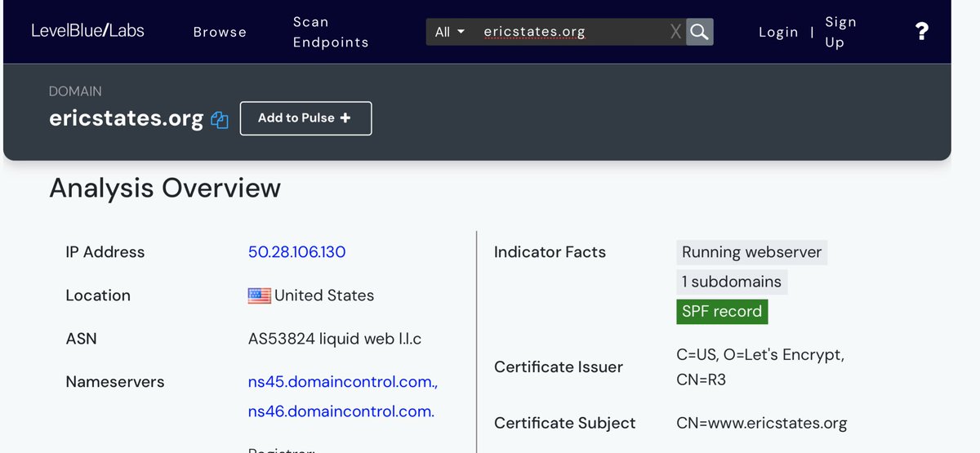The height and width of the screenshot is (453, 980).
Task: Click the ericstates.org domain heading
Action: [x=126, y=118]
